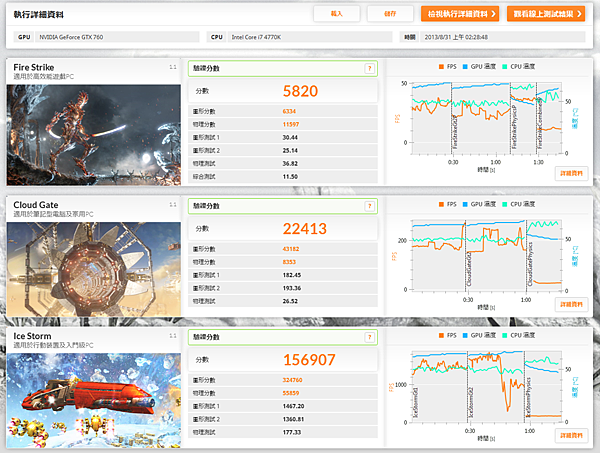Click the Ice Storm scene thumbnail

(x=94, y=400)
